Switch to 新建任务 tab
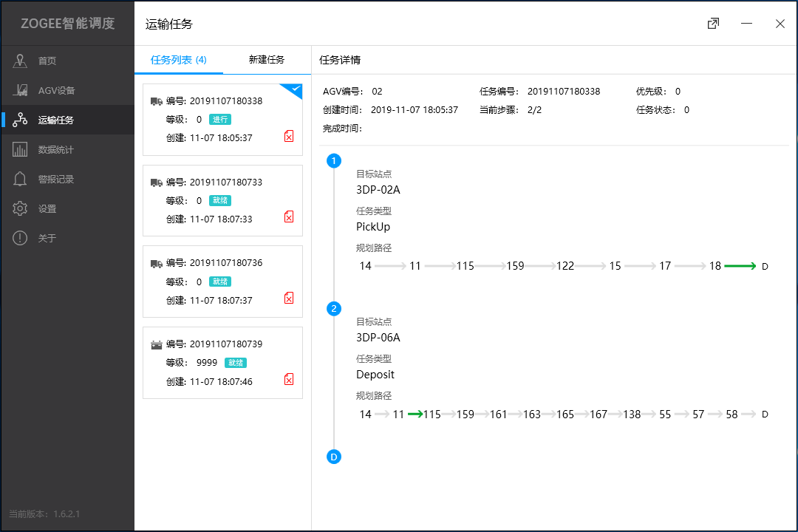The image size is (798, 532). point(267,60)
